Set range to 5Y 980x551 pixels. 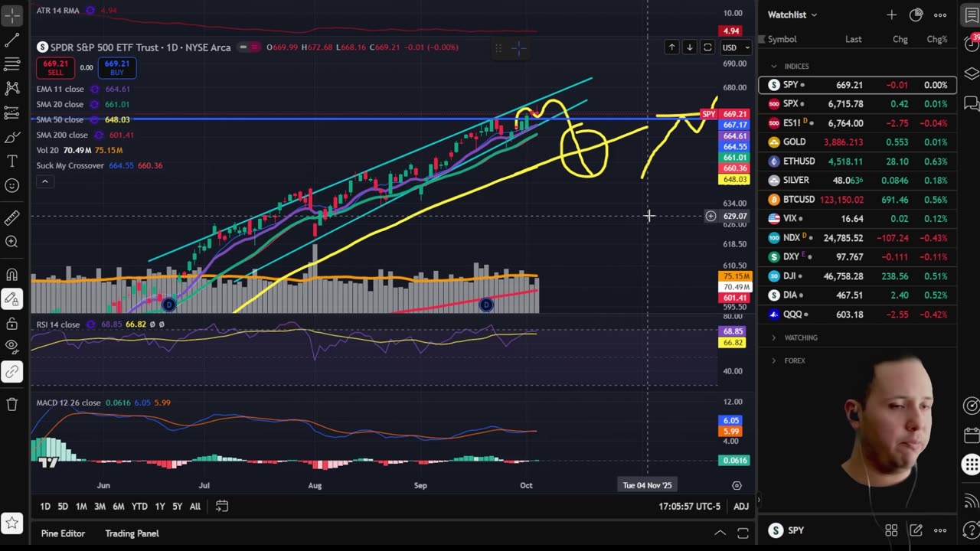(177, 506)
